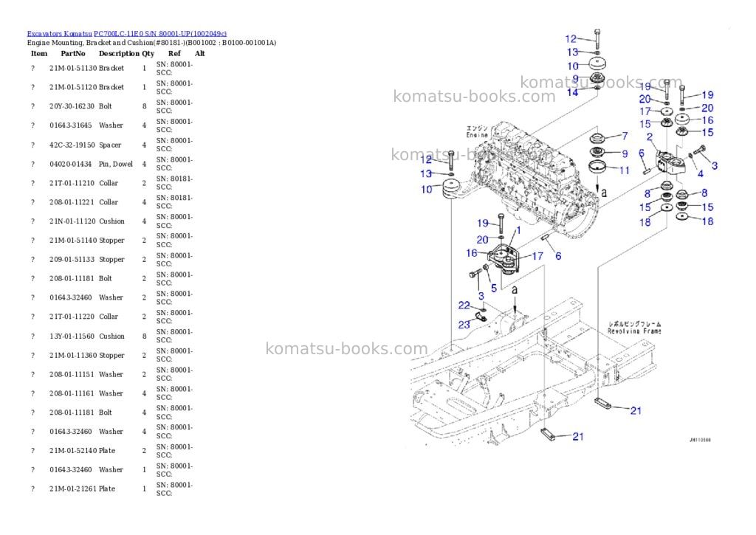This screenshot has width=756, height=535.
Task: Select the title 'Engine Mounting, Bracket and Cushion'
Action: (x=89, y=43)
